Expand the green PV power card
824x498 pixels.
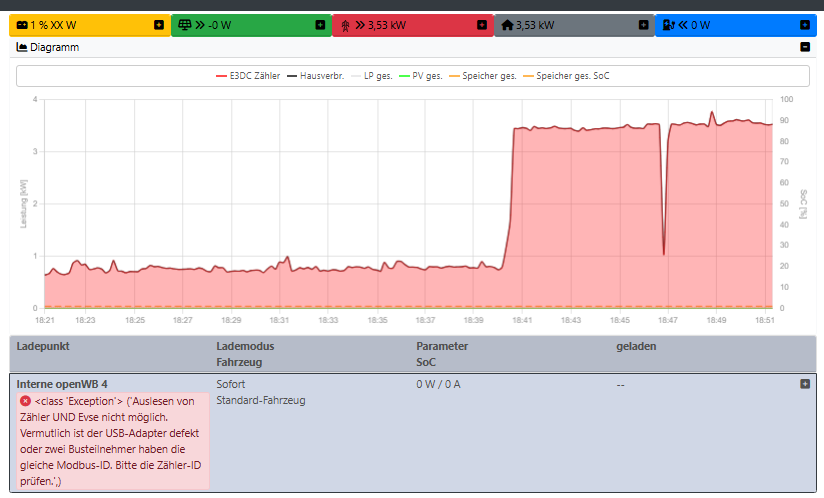320,25
